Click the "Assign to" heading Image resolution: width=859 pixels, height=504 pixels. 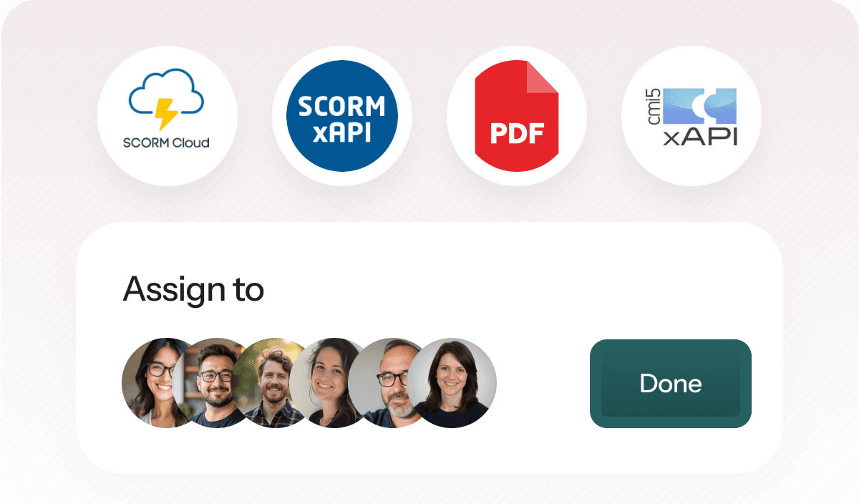tap(193, 289)
